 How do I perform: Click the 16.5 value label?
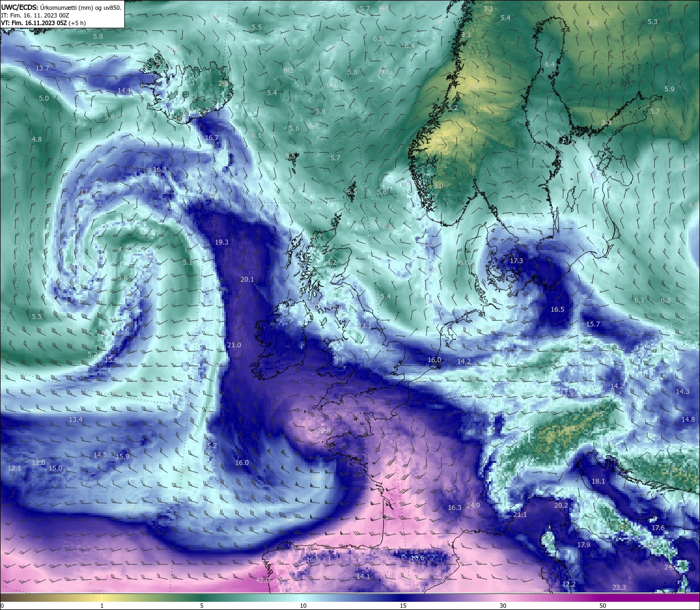(557, 310)
